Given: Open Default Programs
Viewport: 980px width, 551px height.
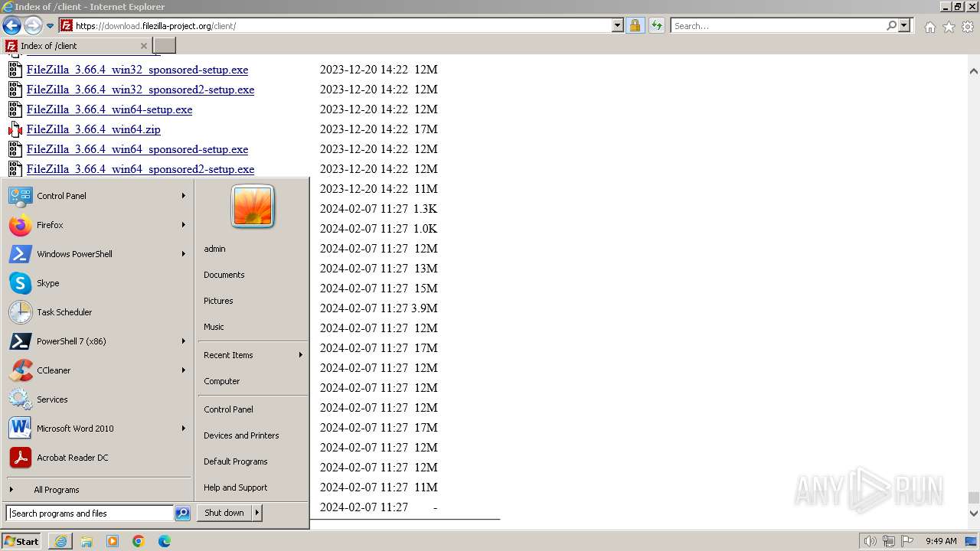Looking at the screenshot, I should pyautogui.click(x=253, y=461).
